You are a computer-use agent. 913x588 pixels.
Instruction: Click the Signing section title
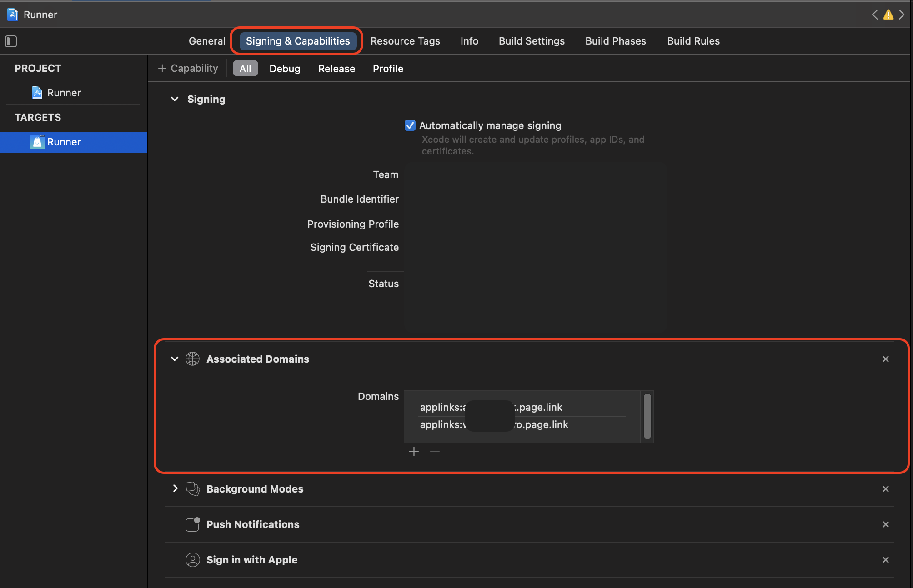point(206,99)
